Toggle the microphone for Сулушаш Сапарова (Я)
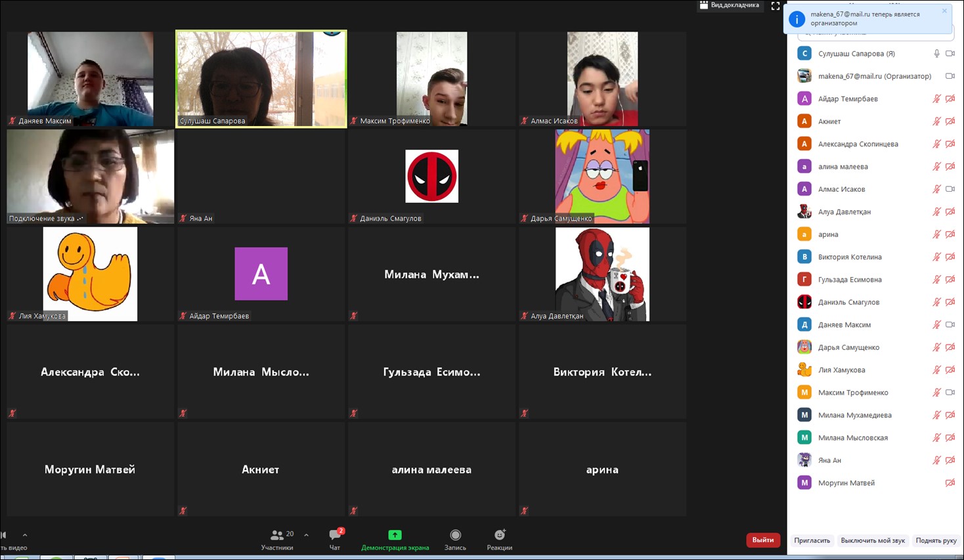This screenshot has width=964, height=560. [936, 54]
